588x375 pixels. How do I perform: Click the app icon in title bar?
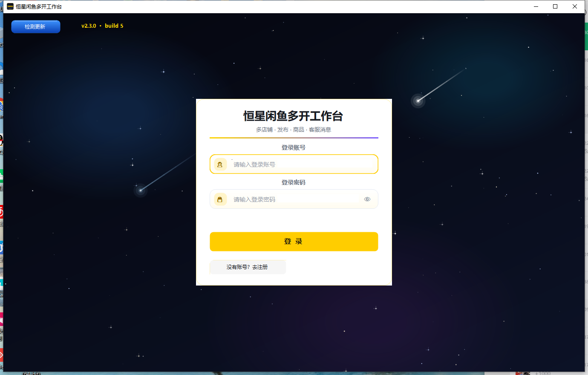coord(10,6)
